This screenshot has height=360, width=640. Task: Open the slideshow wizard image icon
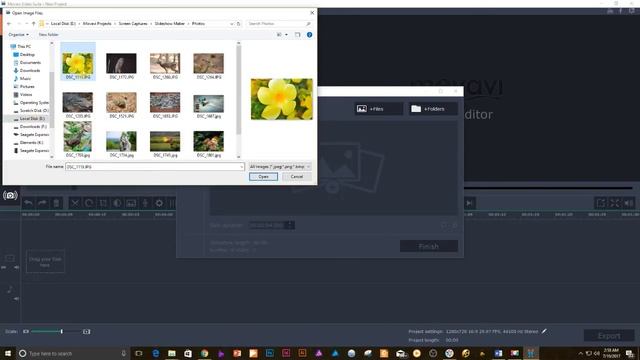pos(131,203)
